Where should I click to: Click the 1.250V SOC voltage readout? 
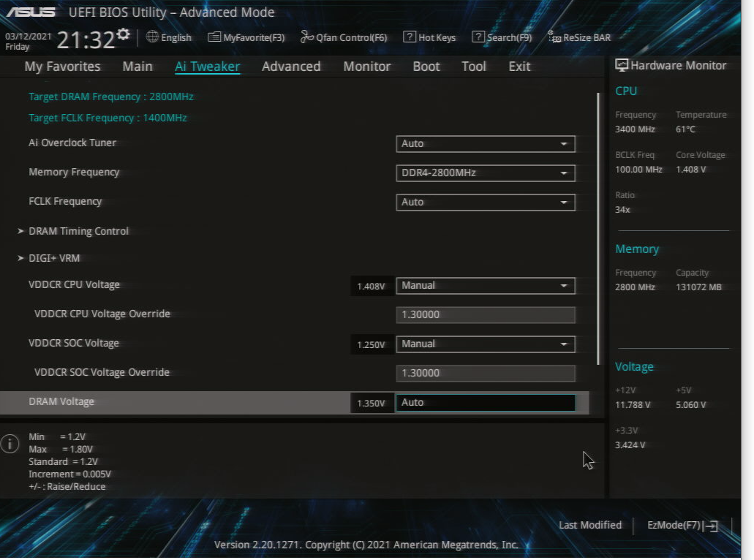coord(371,345)
